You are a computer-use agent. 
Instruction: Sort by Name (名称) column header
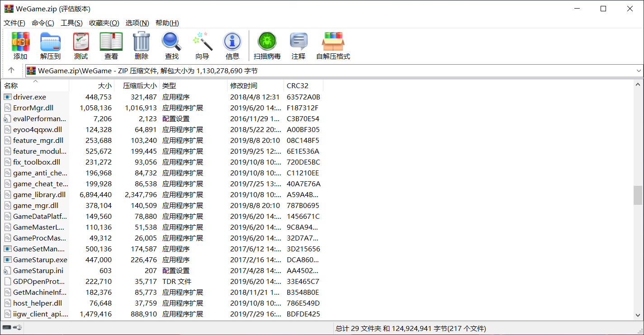click(35, 85)
